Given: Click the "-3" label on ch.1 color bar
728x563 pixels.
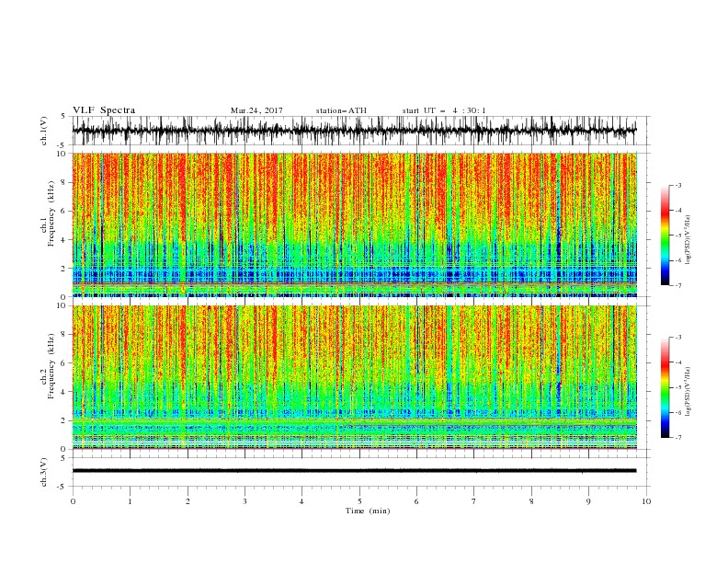Looking at the screenshot, I should point(677,185).
